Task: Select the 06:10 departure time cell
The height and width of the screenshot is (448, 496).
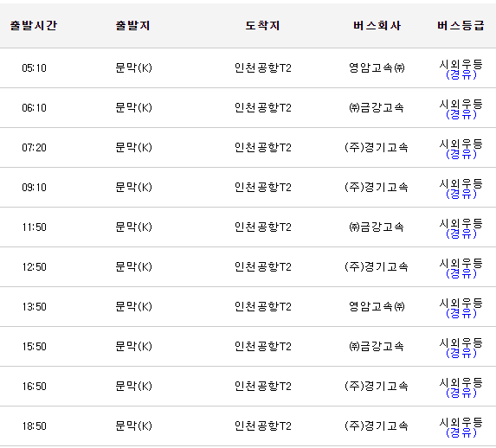Action: click(x=34, y=108)
